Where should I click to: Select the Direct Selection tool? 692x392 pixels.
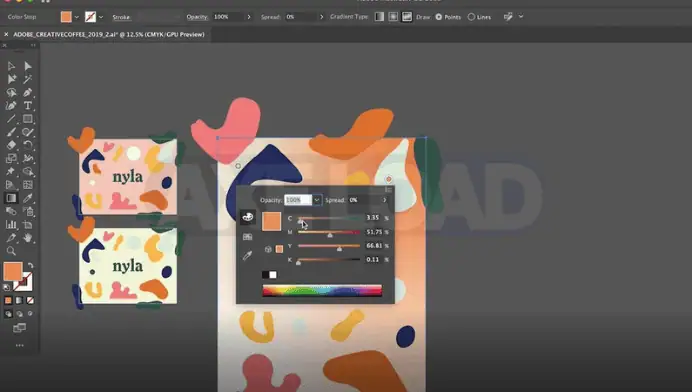28,66
